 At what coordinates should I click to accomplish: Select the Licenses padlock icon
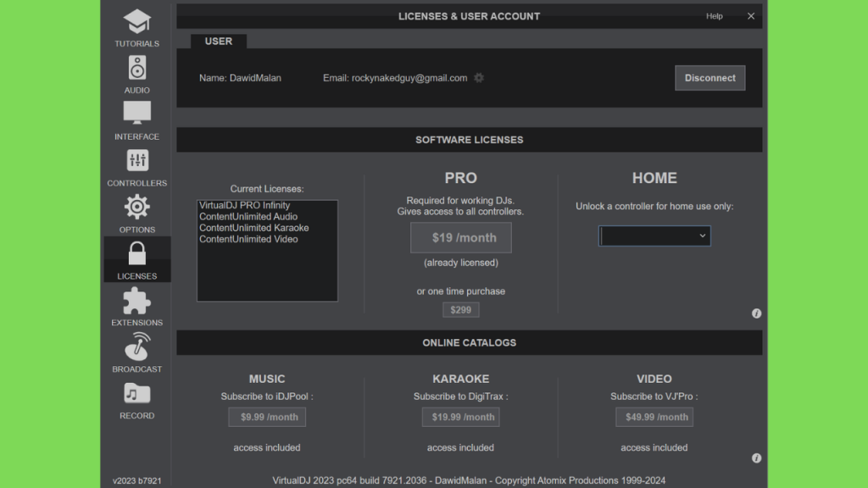[136, 253]
